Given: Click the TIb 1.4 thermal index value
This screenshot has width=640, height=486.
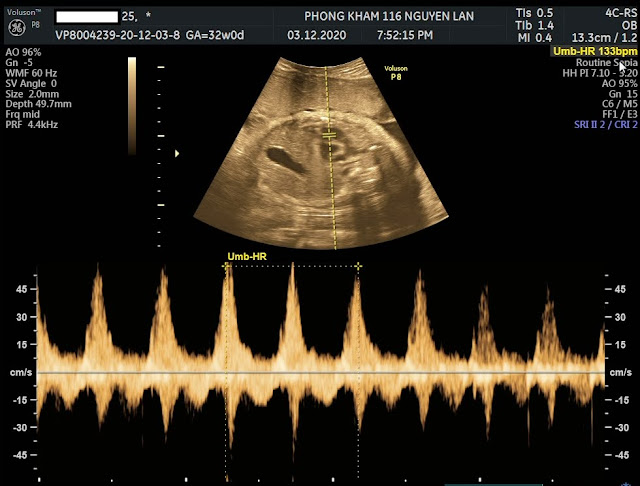Looking at the screenshot, I should pyautogui.click(x=534, y=26).
